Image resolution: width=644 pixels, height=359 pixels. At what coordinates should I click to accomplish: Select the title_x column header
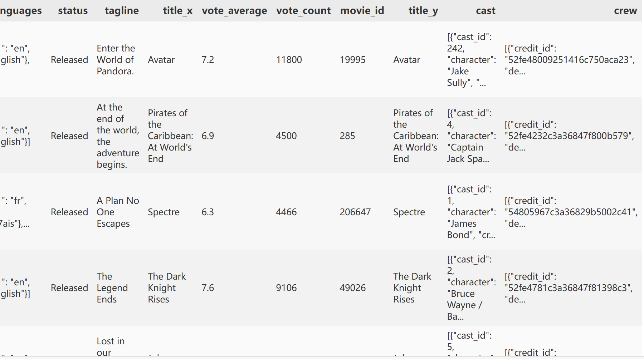coord(177,11)
